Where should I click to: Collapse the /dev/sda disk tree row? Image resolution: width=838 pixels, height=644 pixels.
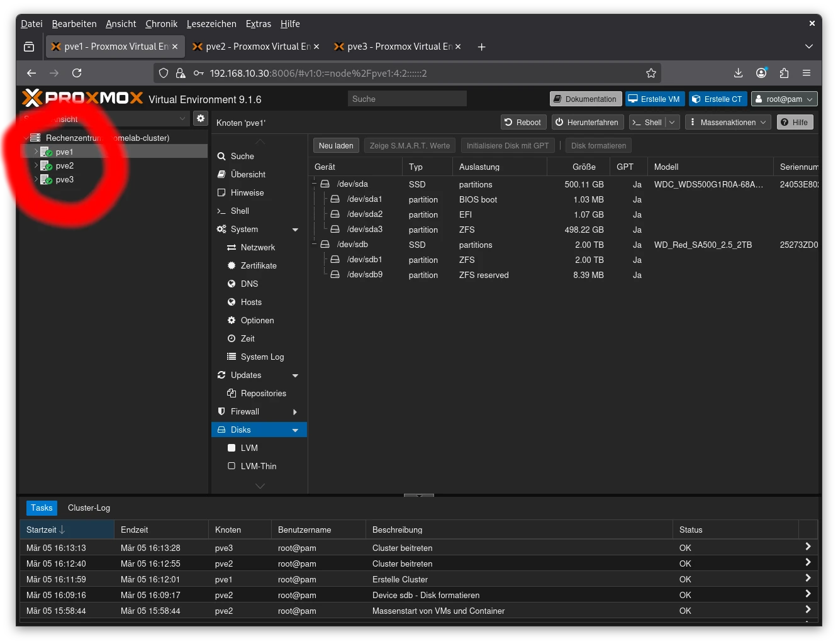click(315, 184)
